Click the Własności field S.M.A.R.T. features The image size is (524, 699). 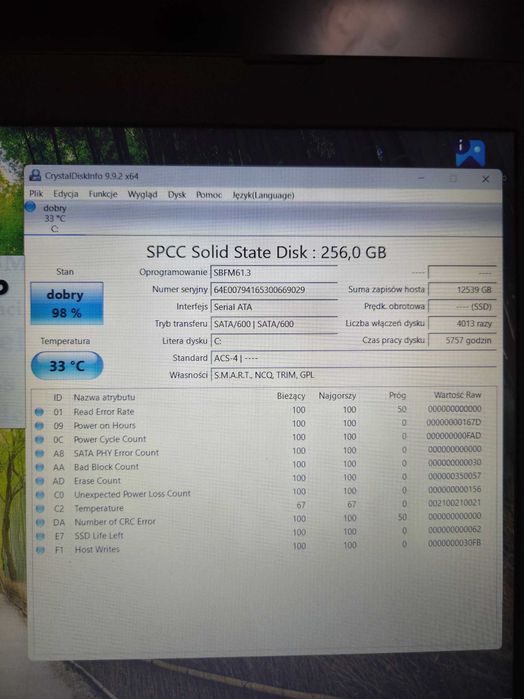353,375
